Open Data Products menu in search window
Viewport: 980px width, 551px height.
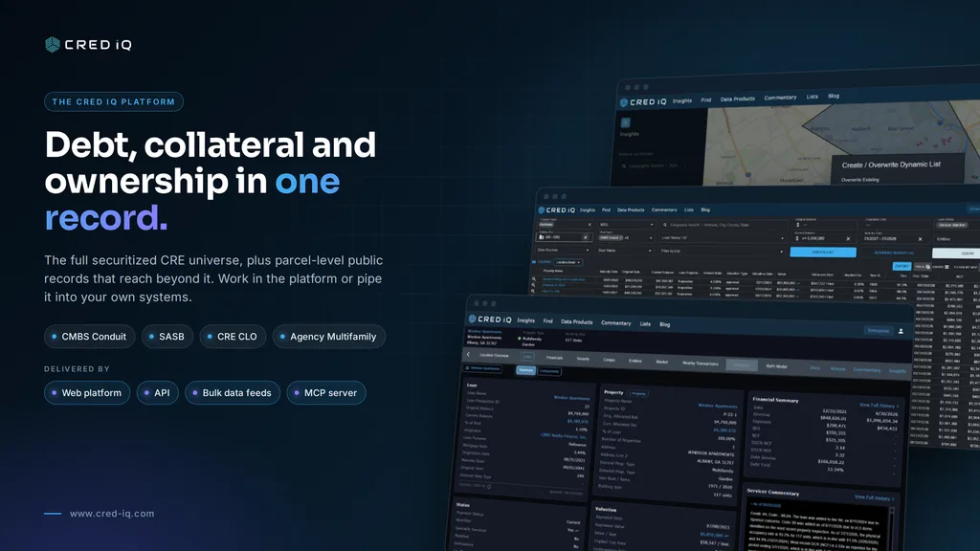coord(631,209)
